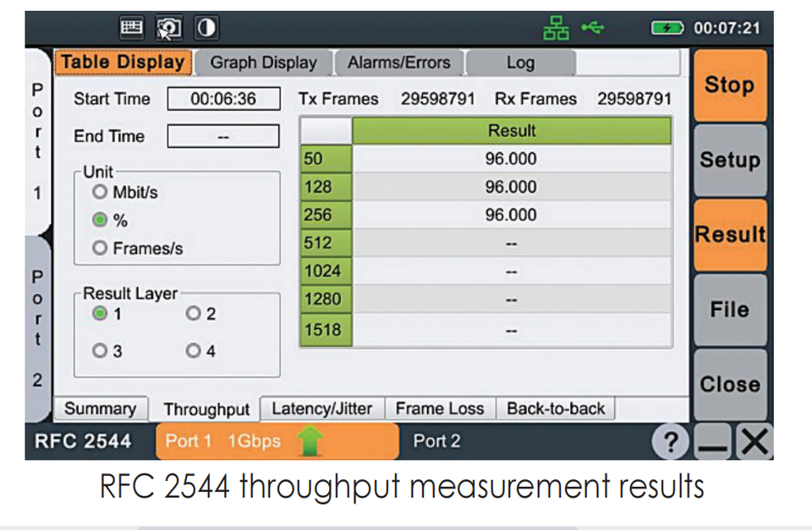Open the Latency/Jitter tab
Image resolution: width=812 pixels, height=530 pixels.
click(322, 408)
